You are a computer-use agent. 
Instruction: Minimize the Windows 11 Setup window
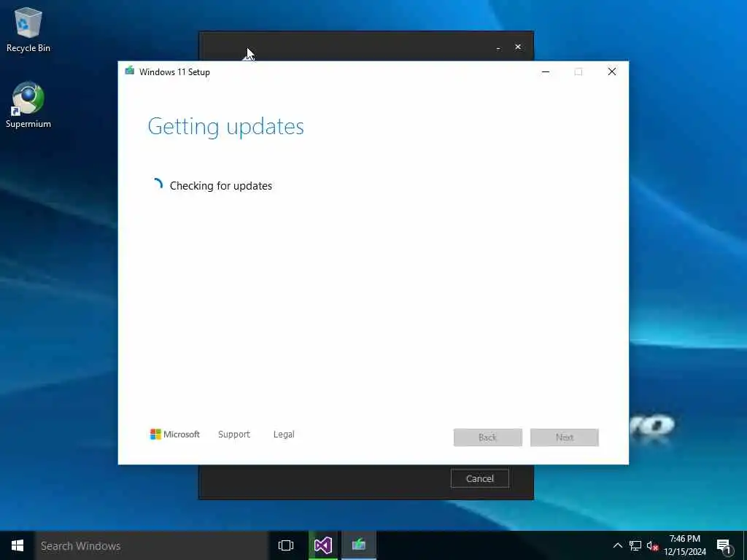click(x=546, y=72)
